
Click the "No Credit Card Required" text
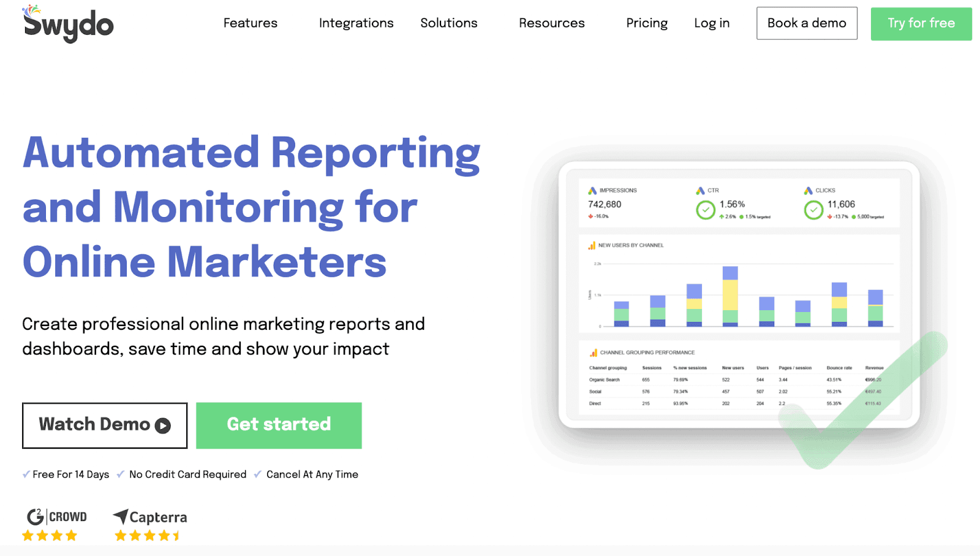(188, 474)
